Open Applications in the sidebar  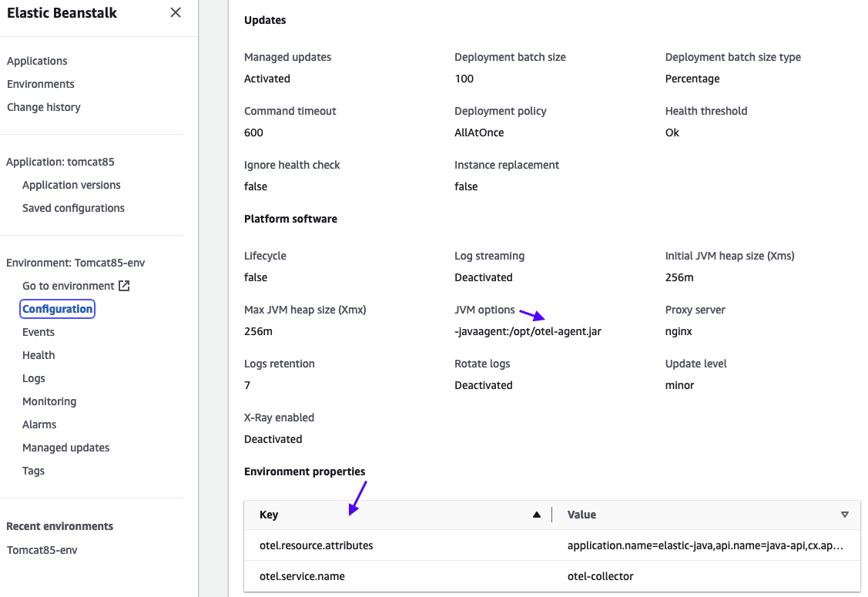pyautogui.click(x=37, y=61)
